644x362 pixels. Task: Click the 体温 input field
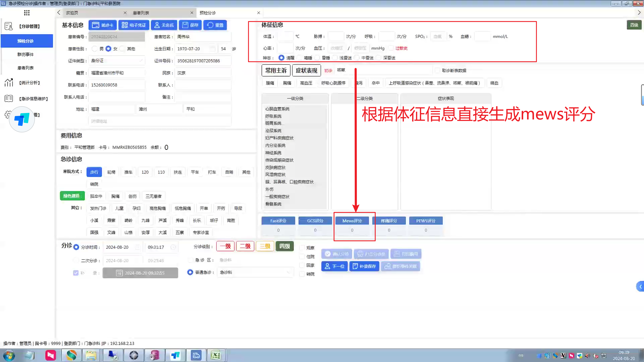(x=285, y=37)
